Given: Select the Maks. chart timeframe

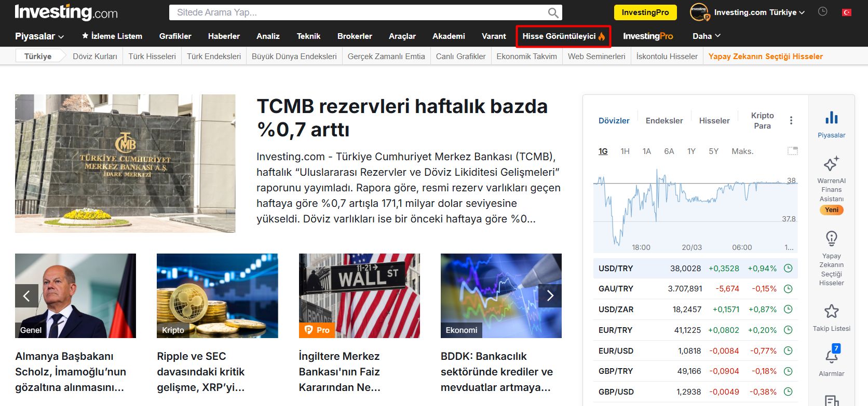Looking at the screenshot, I should point(742,151).
